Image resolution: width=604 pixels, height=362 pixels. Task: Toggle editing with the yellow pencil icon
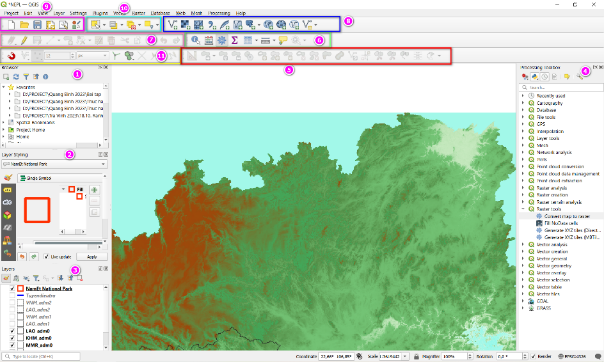coord(24,40)
